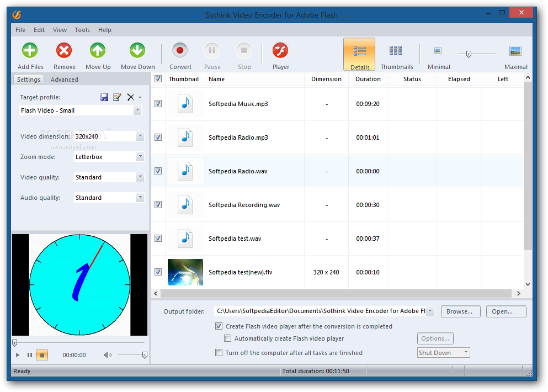Uncheck Softpedia test.wav checkbox

click(158, 238)
